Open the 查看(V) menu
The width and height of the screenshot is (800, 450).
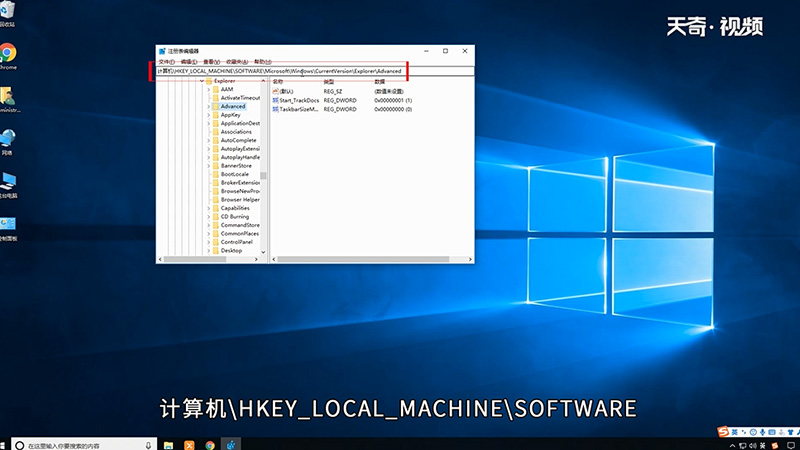(212, 62)
